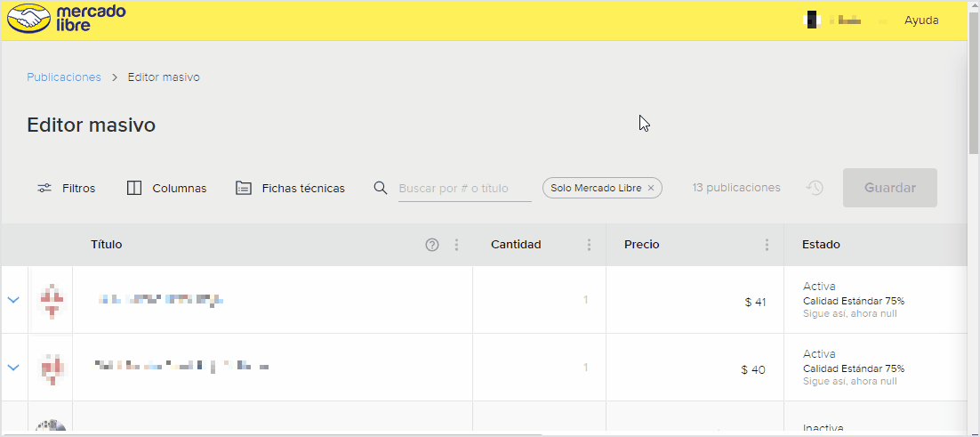
Task: Click the Estado column header
Action: 821,245
